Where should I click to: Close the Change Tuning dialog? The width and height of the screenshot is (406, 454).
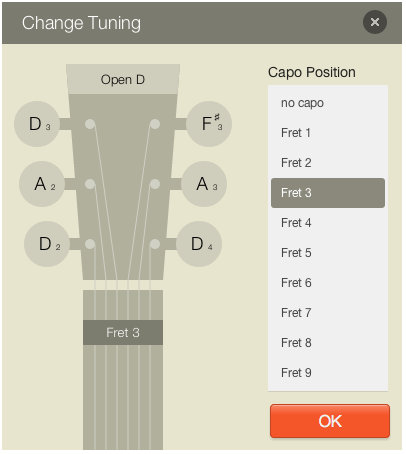click(x=375, y=22)
